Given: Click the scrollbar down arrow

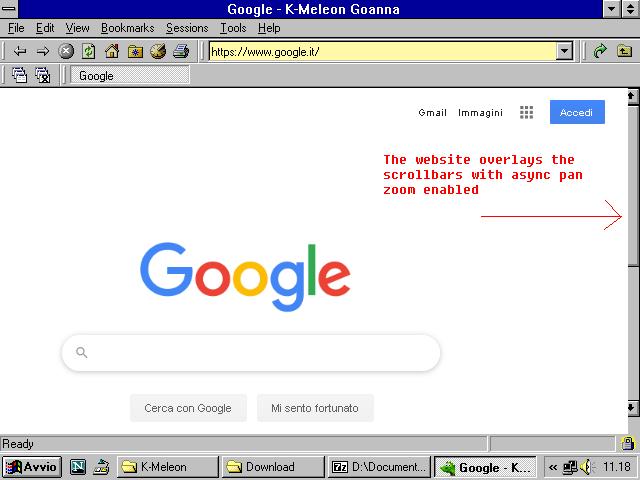Looking at the screenshot, I should 631,407.
